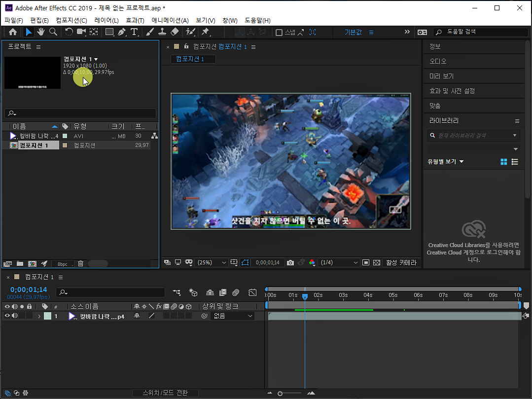Toggle Motion Blur enable icon in timeline
The height and width of the screenshot is (399, 532).
(236, 292)
